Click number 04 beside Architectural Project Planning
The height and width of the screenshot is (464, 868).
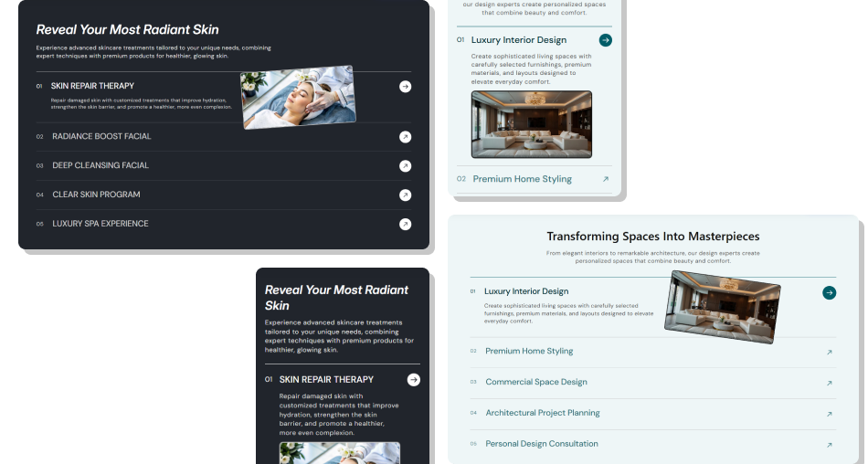tap(473, 413)
